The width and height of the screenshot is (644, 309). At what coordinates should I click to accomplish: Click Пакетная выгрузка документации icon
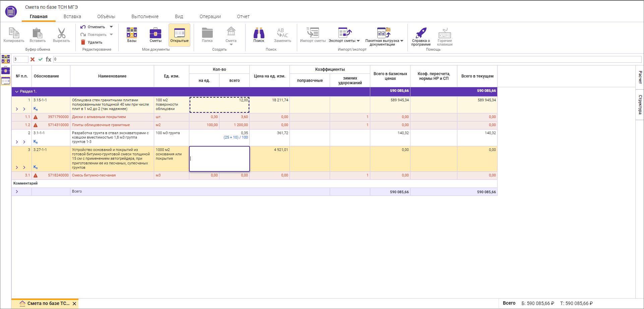click(x=384, y=33)
